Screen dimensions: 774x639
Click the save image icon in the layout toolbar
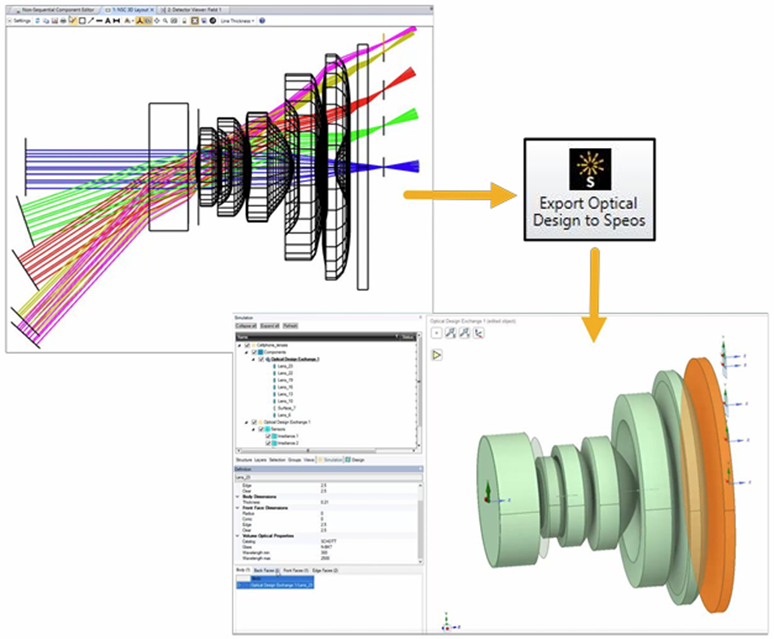(x=55, y=21)
